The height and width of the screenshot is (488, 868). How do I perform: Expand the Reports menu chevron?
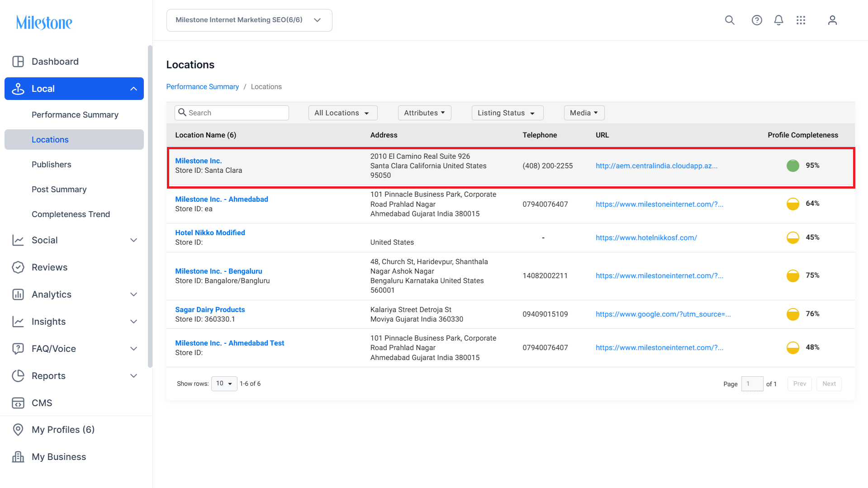point(133,376)
